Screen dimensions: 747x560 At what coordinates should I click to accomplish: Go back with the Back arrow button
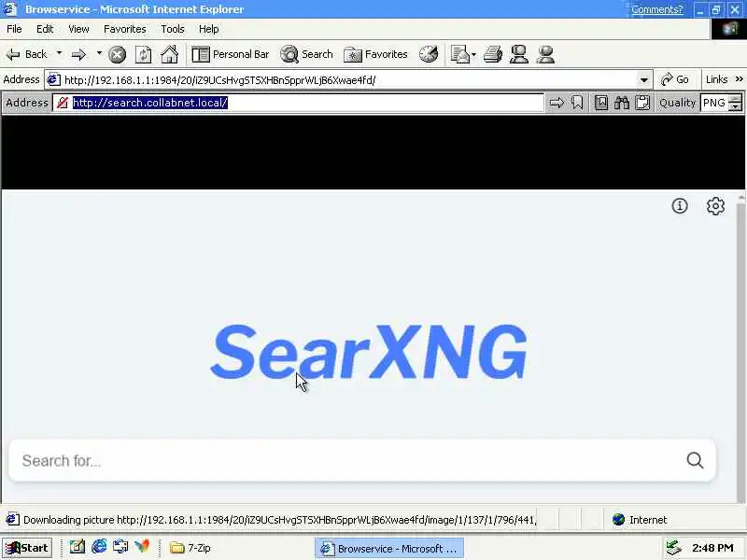pos(27,54)
